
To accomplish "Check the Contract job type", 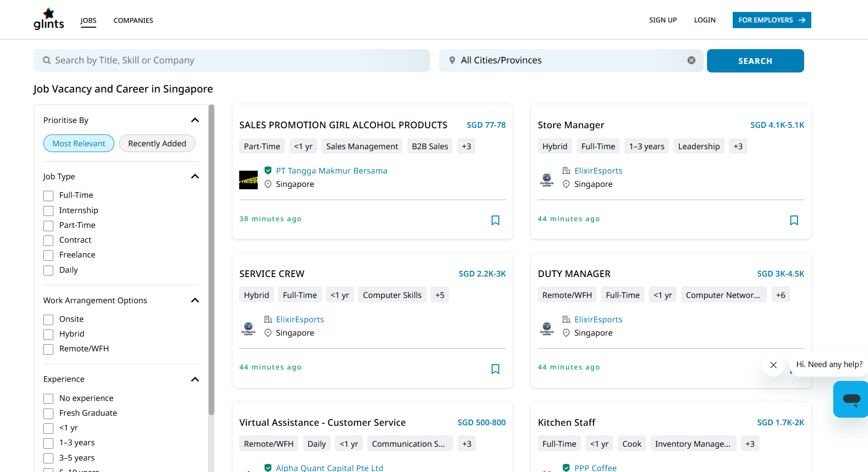I will (x=48, y=240).
